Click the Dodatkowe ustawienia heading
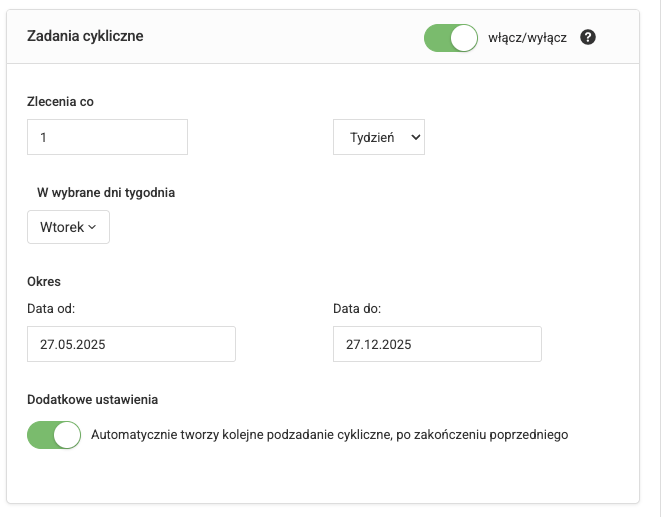This screenshot has height=517, width=661. click(x=92, y=399)
